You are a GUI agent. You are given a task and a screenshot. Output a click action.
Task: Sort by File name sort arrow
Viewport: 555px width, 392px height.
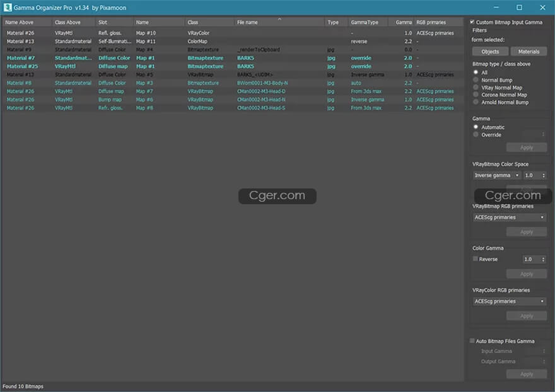tap(279, 19)
